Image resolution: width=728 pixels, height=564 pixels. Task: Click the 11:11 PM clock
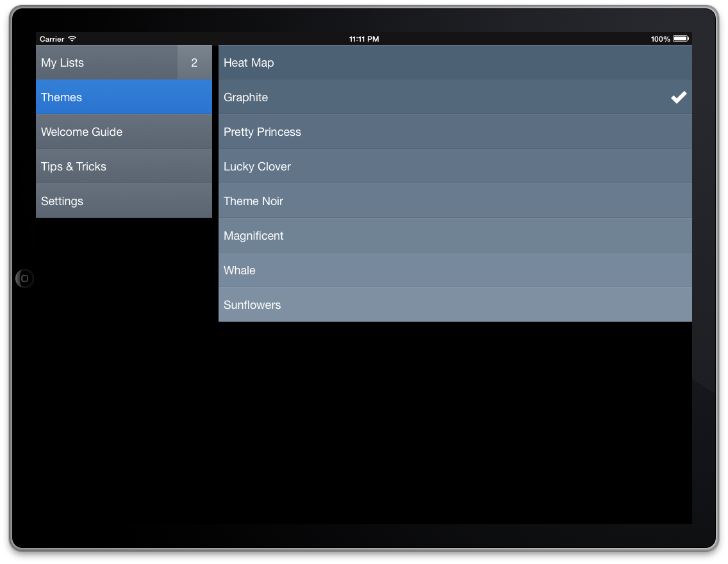(364, 39)
